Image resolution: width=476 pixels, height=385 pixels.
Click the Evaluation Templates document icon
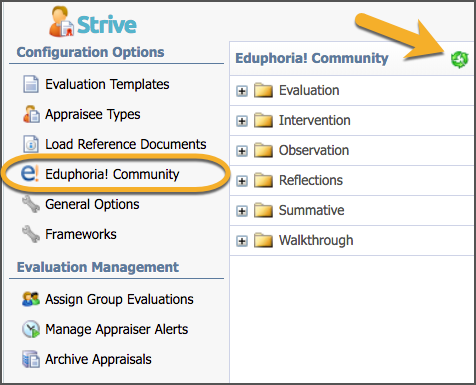pos(31,84)
